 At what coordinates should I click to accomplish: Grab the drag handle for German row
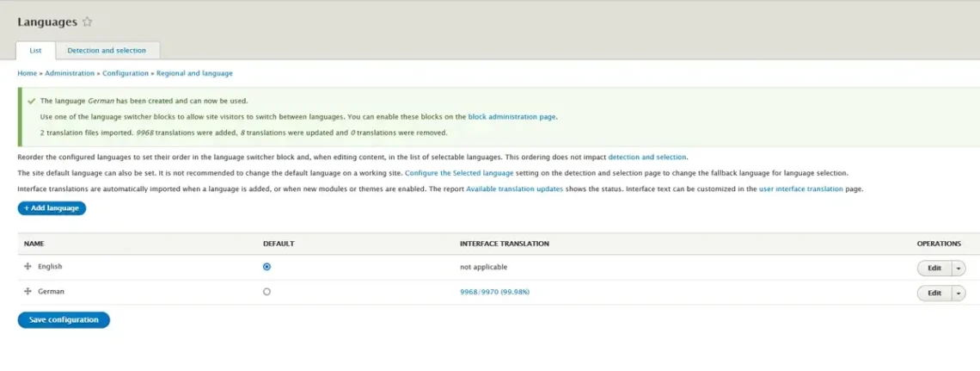28,292
